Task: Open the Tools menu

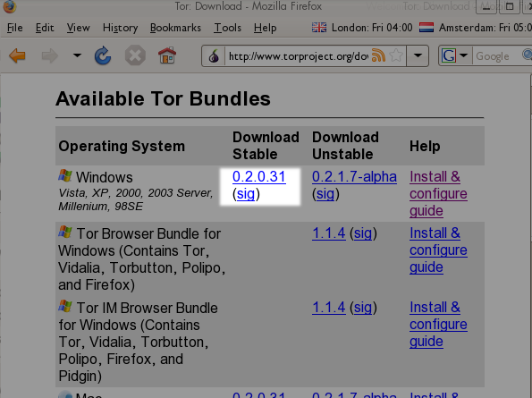Action: coord(227,28)
